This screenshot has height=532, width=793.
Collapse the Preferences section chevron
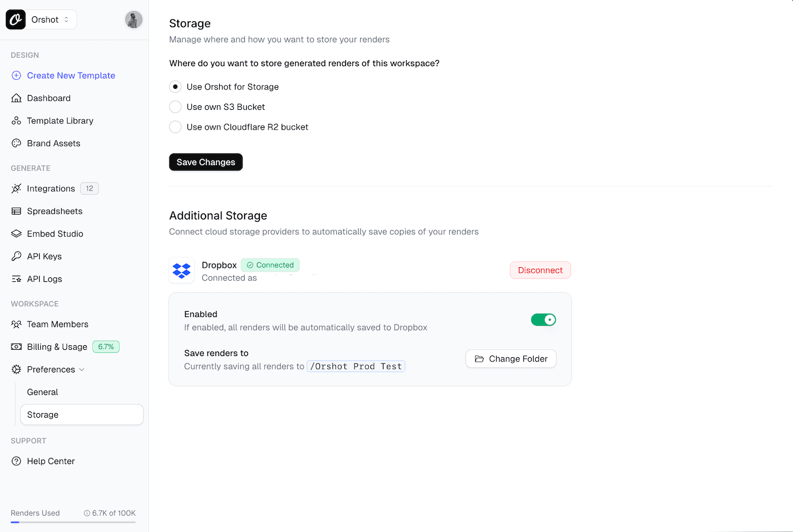(x=82, y=370)
